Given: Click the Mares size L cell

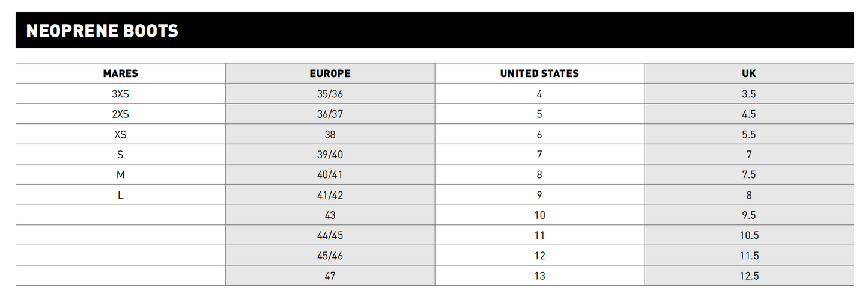Looking at the screenshot, I should (x=120, y=195).
